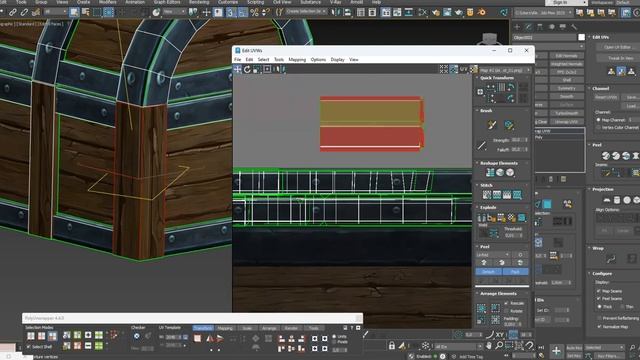Click the last Stitch icon in Stitch rollout
The width and height of the screenshot is (640, 360).
[517, 195]
